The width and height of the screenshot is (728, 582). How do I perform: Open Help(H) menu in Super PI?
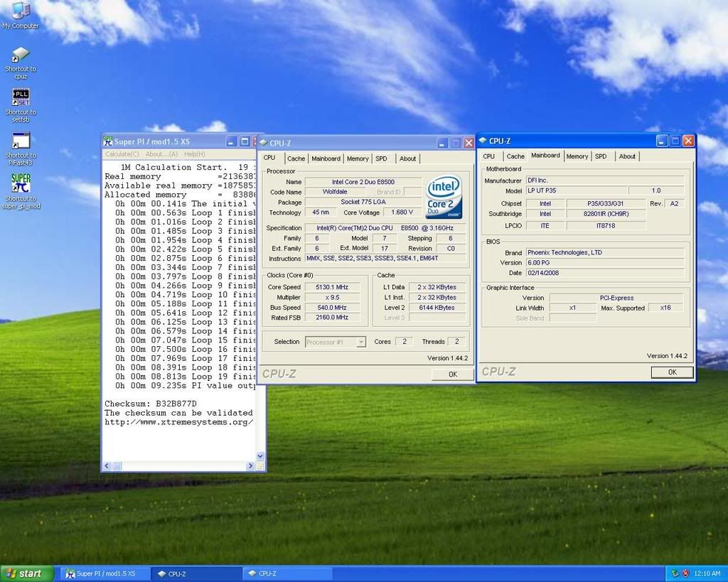pyautogui.click(x=195, y=154)
